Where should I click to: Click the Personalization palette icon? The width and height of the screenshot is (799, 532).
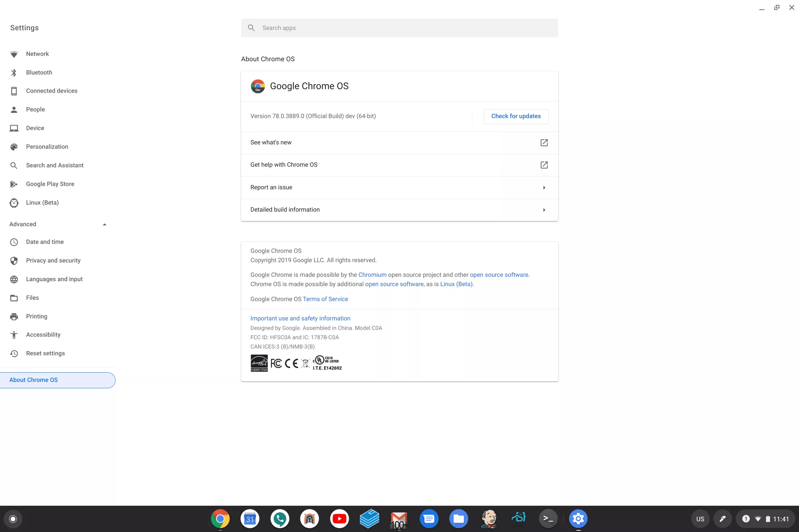click(x=14, y=147)
